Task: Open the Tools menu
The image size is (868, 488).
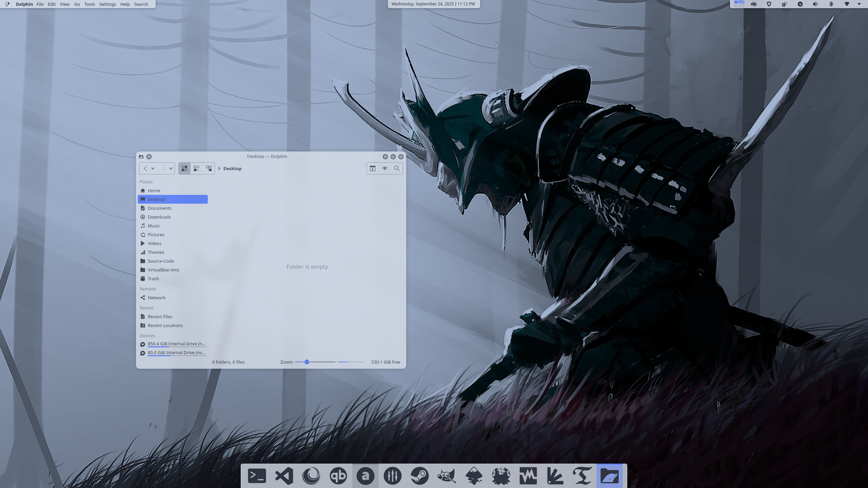Action: tap(90, 4)
